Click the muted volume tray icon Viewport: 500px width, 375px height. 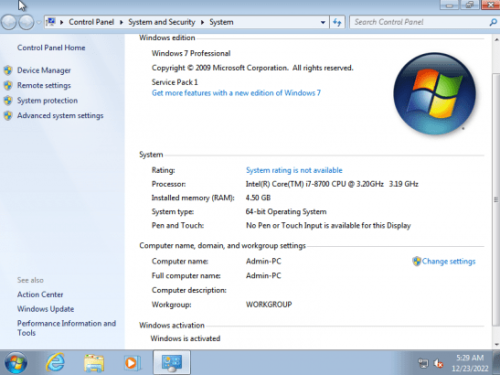point(438,363)
